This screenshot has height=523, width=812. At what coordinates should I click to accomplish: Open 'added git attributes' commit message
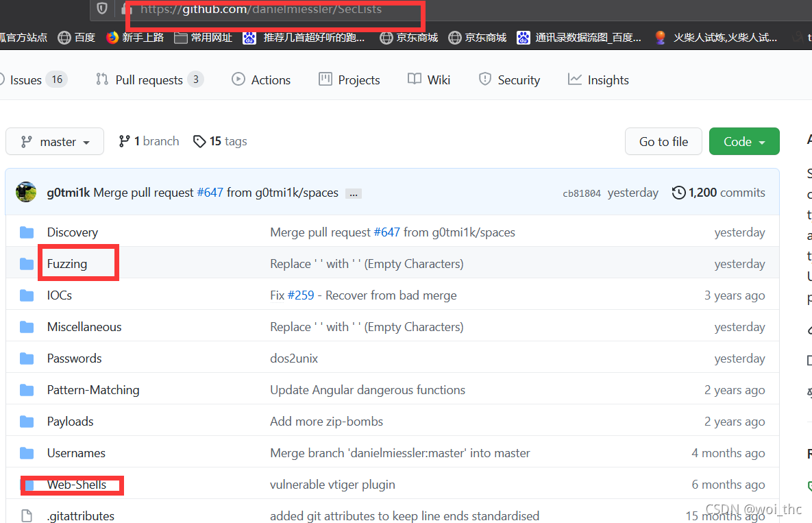(404, 516)
